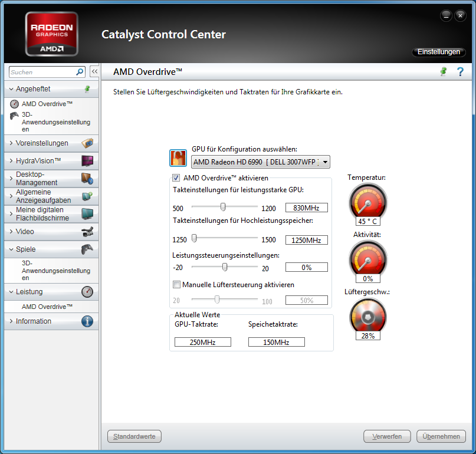Image resolution: width=476 pixels, height=454 pixels.
Task: Click the memory clock slider thumb
Action: point(194,239)
